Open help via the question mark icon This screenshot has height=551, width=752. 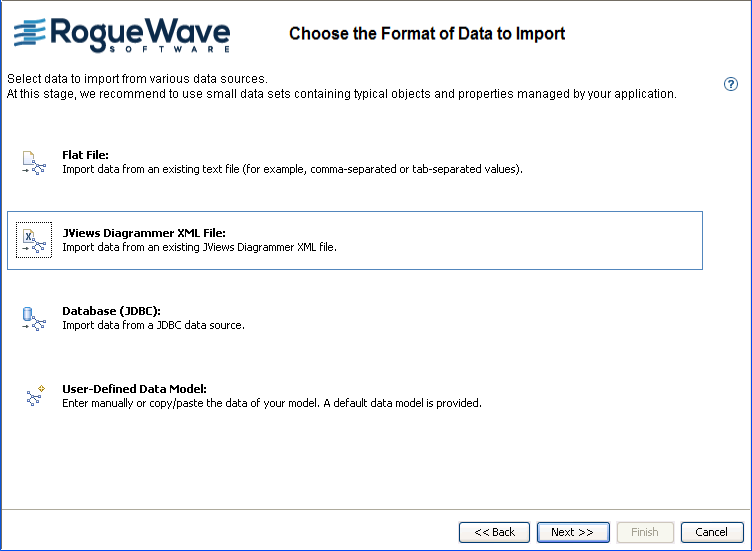coord(731,85)
